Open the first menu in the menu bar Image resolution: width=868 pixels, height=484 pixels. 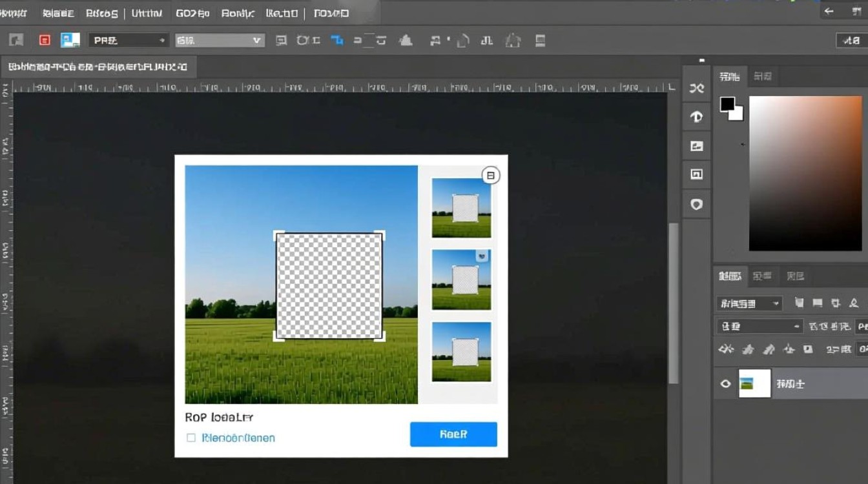[x=14, y=13]
